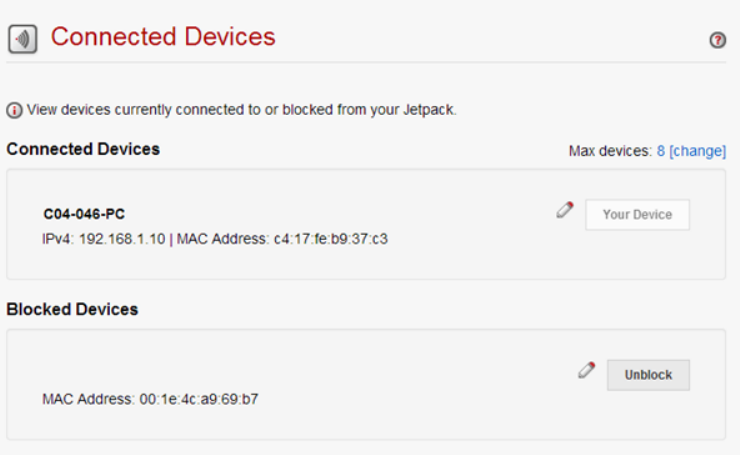Click the bold Connected Devices section heading
This screenshot has height=455, width=740.
83,149
